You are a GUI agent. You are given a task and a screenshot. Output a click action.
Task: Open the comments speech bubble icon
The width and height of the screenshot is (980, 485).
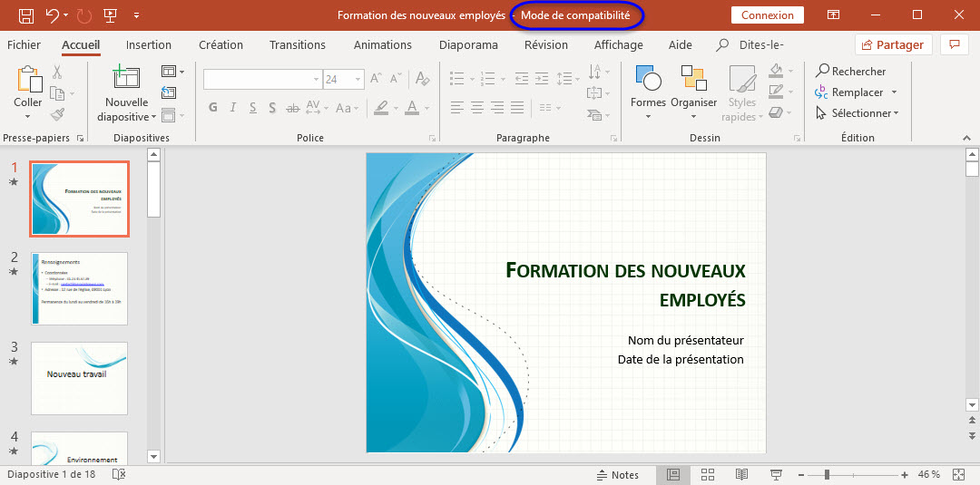pyautogui.click(x=955, y=45)
